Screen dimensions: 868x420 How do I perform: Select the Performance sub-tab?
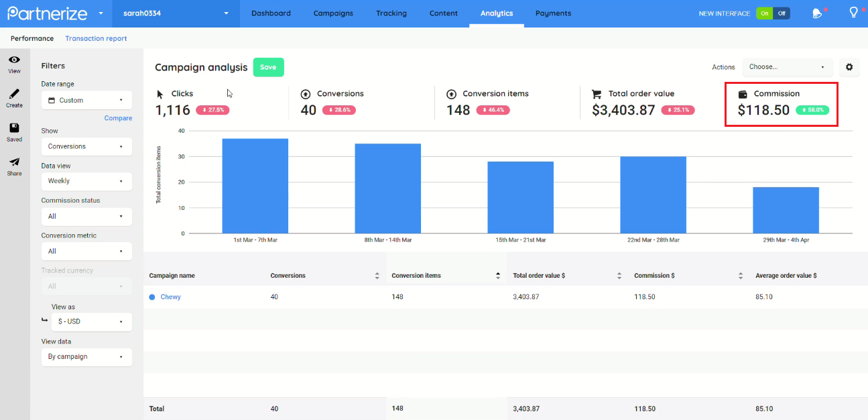tap(32, 38)
